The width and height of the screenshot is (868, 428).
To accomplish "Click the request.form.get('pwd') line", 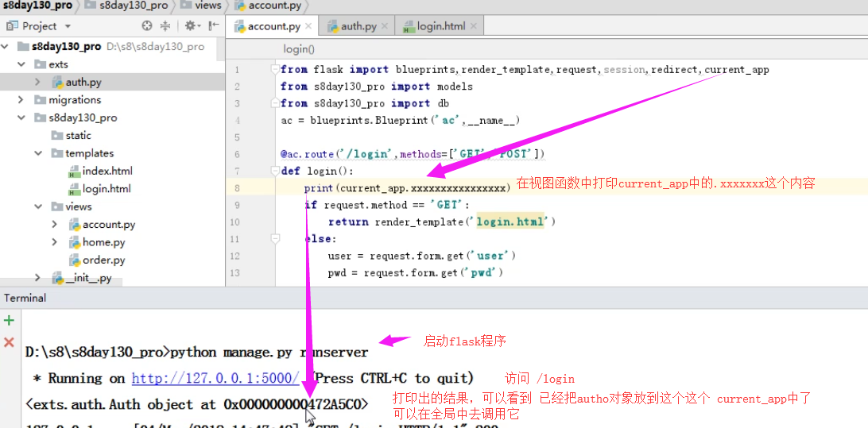I will (415, 272).
